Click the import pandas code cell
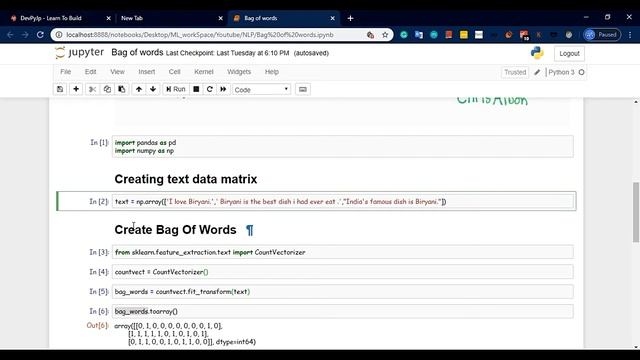 (x=343, y=147)
